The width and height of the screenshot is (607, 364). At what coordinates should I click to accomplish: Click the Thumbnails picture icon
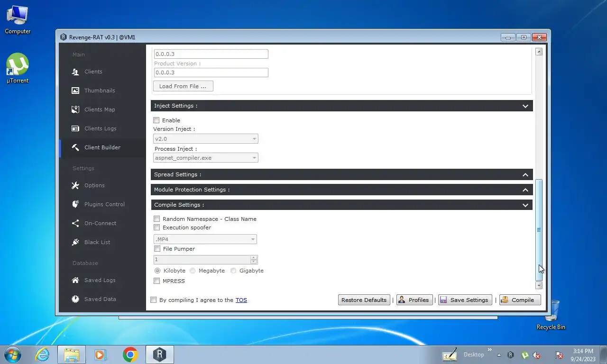click(75, 91)
